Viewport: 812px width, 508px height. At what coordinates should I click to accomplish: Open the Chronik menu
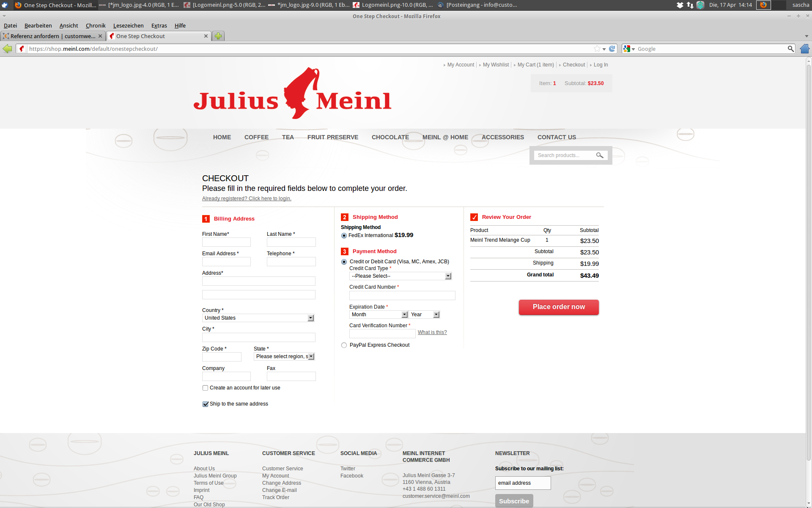point(96,25)
